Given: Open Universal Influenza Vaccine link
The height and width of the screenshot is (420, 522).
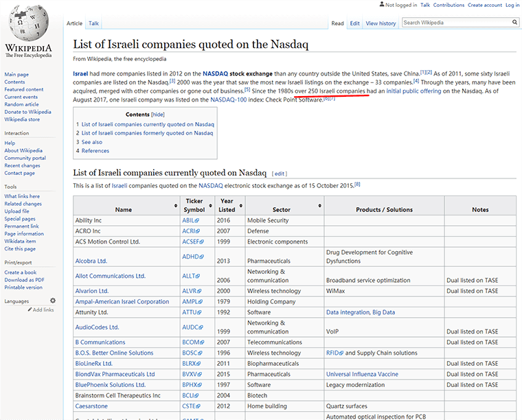Looking at the screenshot, I should pos(362,374).
